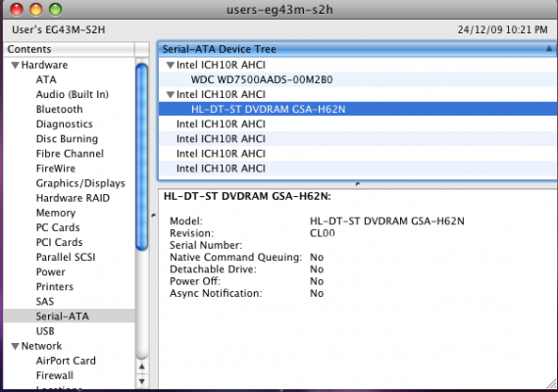
Task: Click the bold HL-DT-ST DVDRAM GSA-H62N heading
Action: point(247,196)
